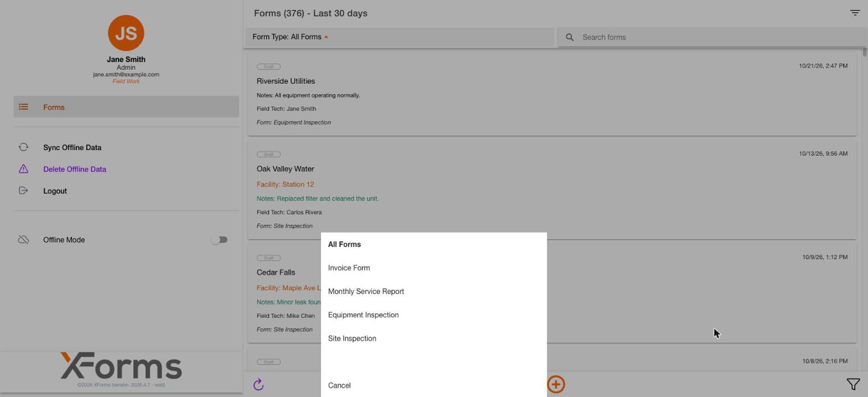Click the Draft badge on Riverside Utilities
The height and width of the screenshot is (397, 868).
[x=268, y=66]
